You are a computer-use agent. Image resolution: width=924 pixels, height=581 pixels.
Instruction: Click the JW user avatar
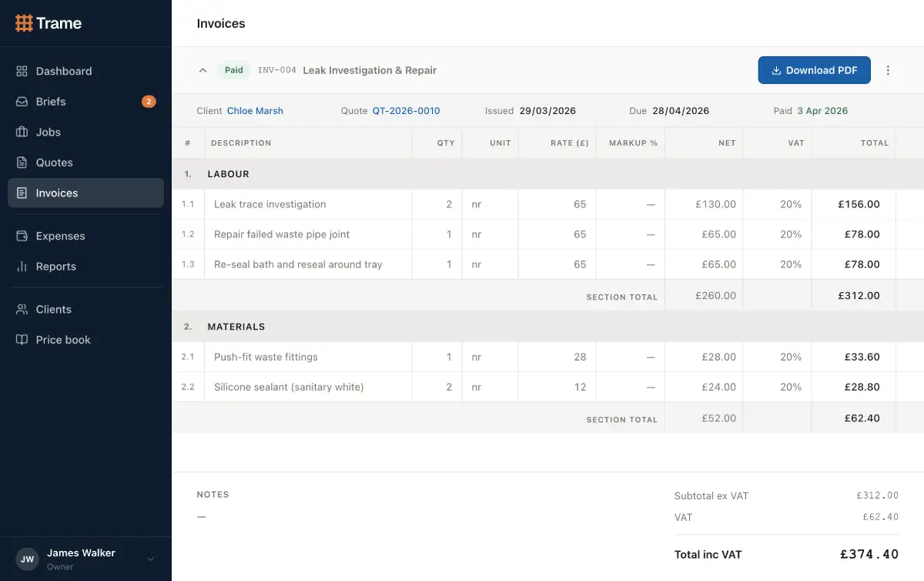point(27,559)
